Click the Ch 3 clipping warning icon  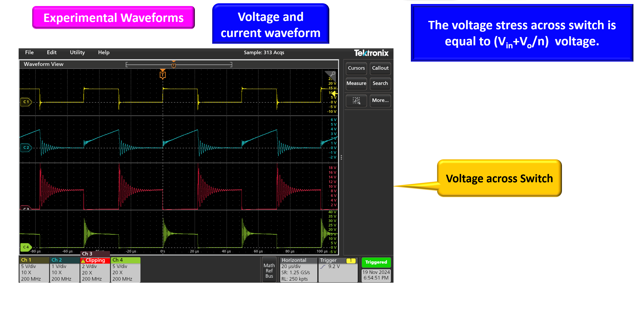(83, 261)
